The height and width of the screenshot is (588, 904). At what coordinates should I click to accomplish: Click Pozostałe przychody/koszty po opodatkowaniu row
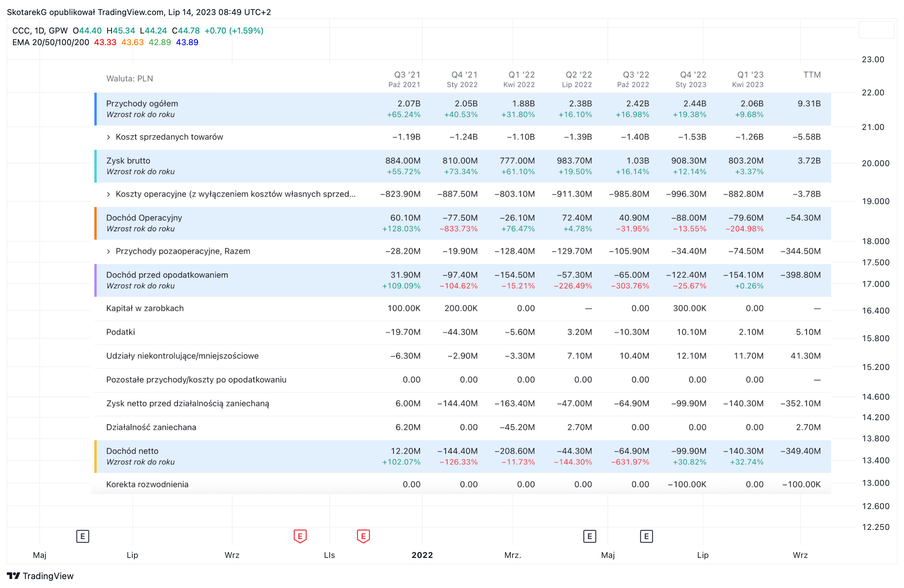pos(463,380)
